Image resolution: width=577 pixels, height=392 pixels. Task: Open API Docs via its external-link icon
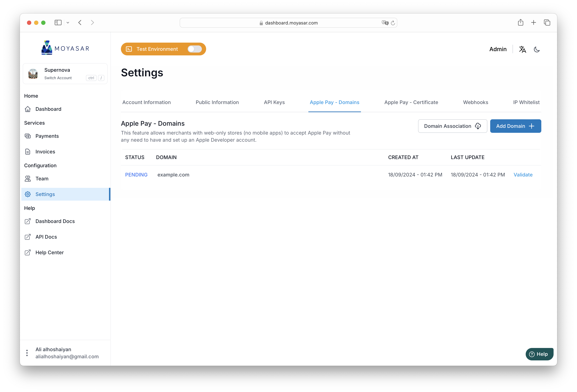pos(28,237)
